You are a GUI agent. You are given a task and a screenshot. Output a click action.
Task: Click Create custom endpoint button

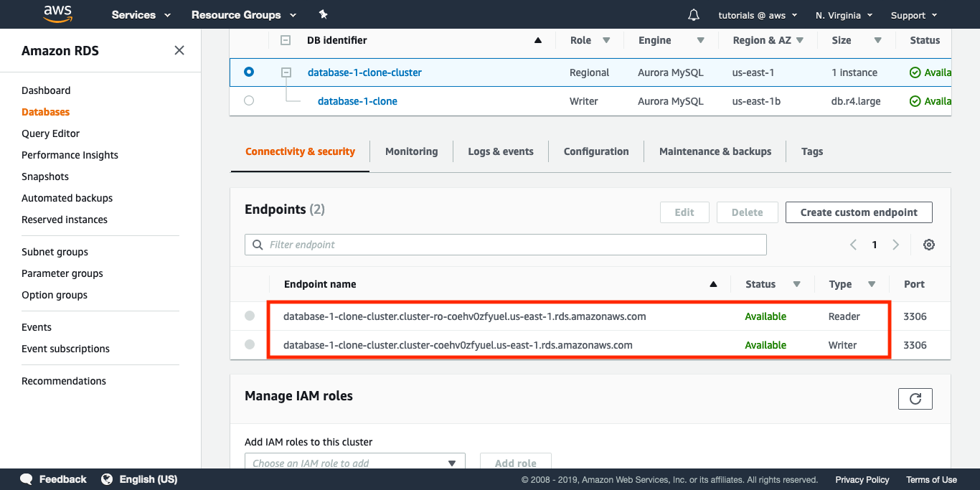tap(859, 212)
